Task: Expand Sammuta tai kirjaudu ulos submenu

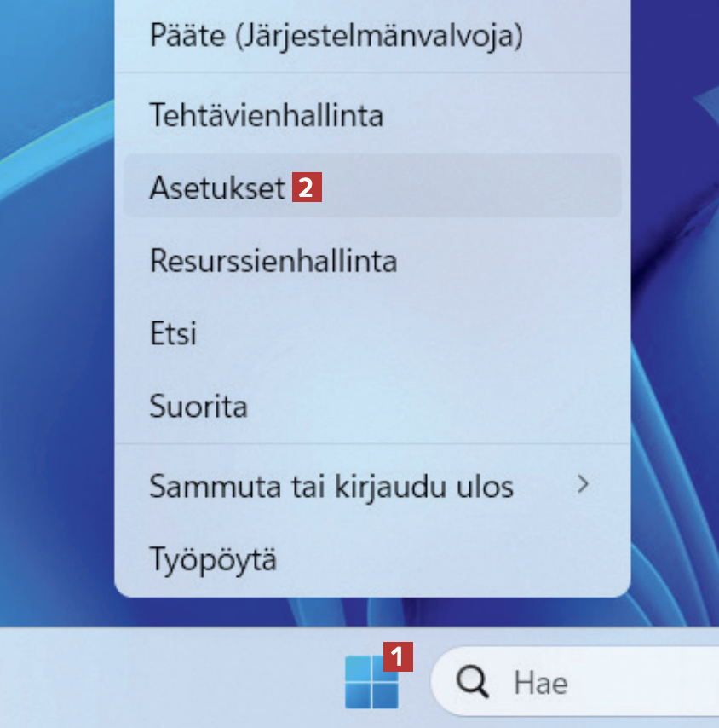Action: click(331, 486)
